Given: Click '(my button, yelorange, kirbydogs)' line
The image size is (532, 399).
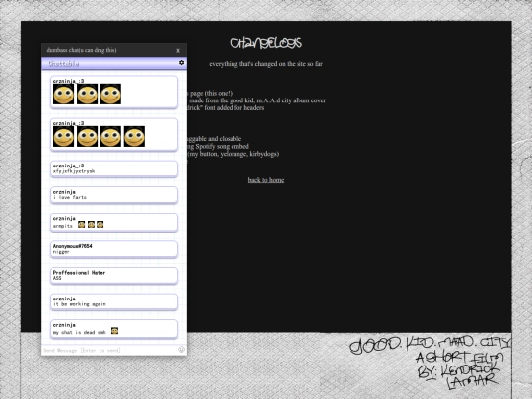Looking at the screenshot, I should [x=233, y=154].
